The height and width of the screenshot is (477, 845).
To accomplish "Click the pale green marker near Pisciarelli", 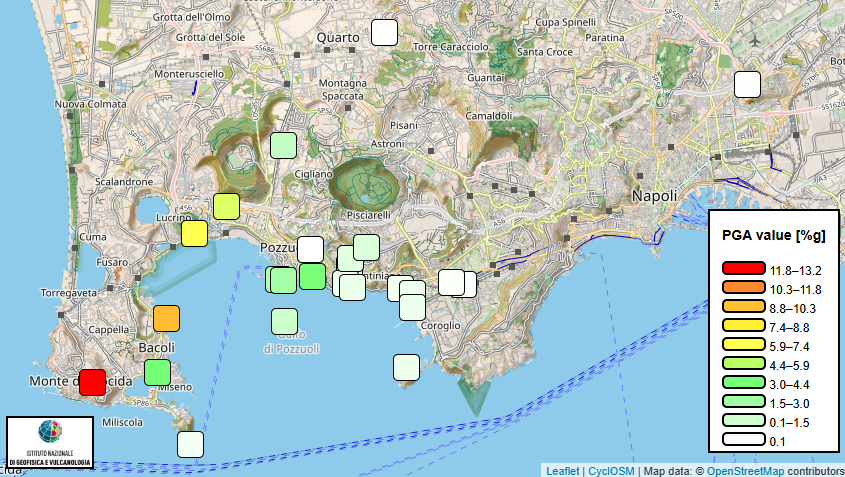I will [366, 247].
